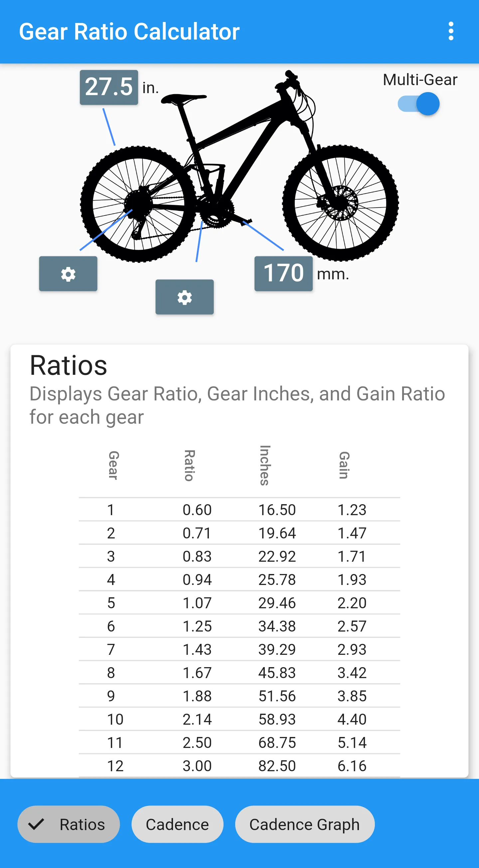Open rear cassette gear settings
Image resolution: width=479 pixels, height=868 pixels.
point(68,274)
